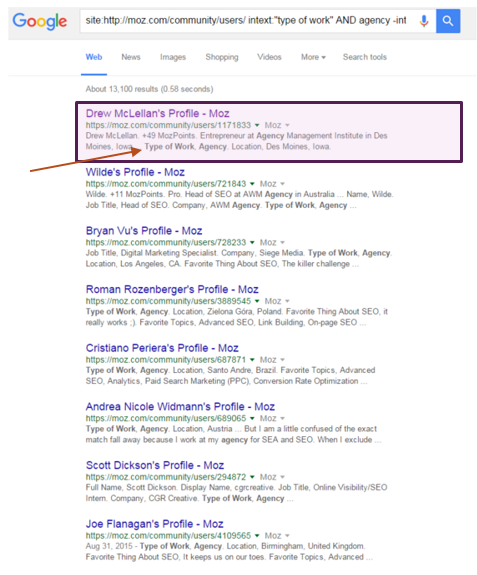Expand green arrow next to users/689065 URL
This screenshot has width=477, height=575.
252,418
